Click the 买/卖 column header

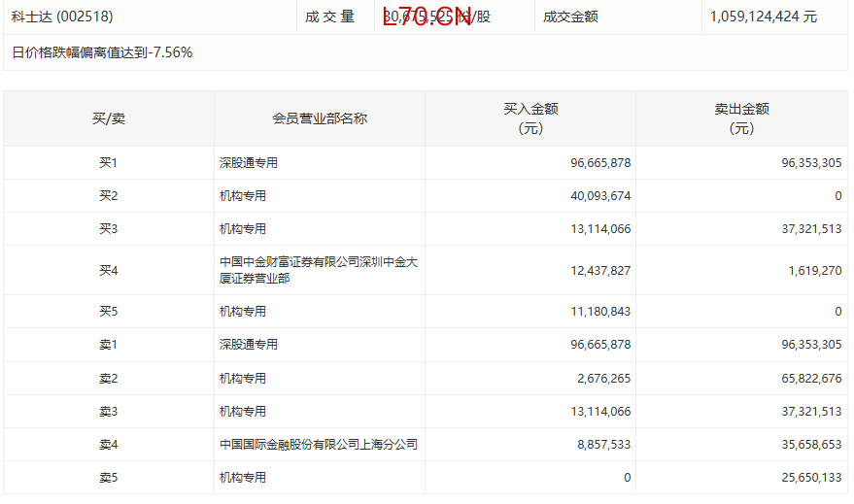point(109,118)
